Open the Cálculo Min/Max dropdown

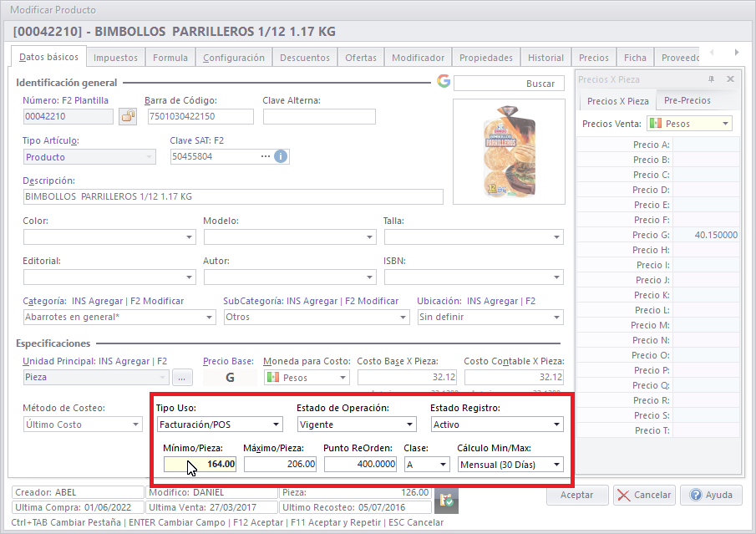tap(556, 465)
